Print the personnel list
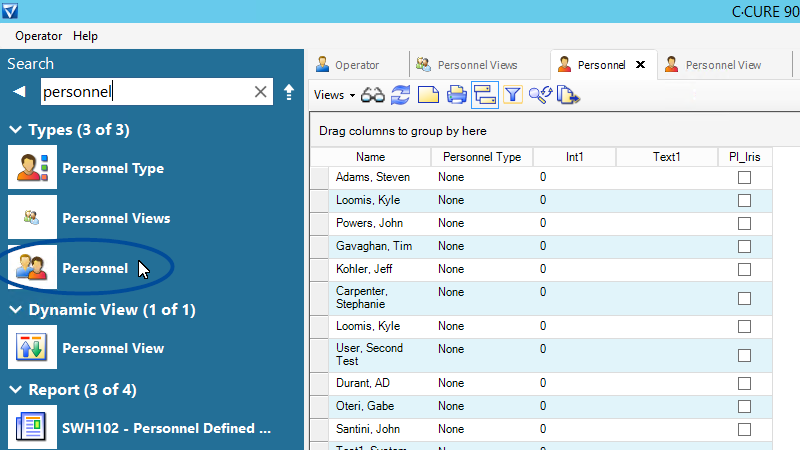 (x=456, y=95)
